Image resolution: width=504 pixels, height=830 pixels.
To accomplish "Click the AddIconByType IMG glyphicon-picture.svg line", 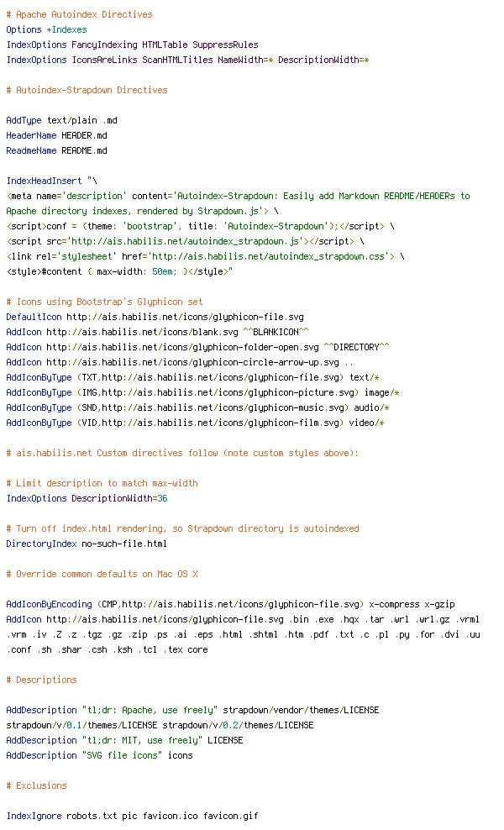I will (x=202, y=393).
